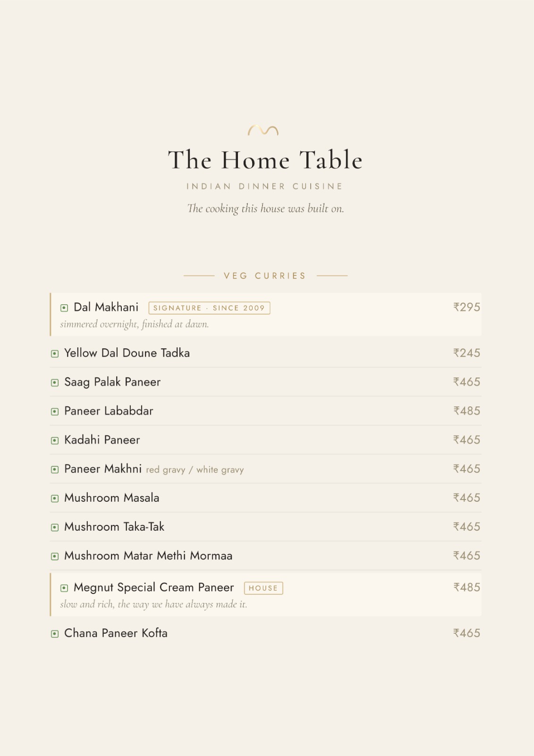Image resolution: width=534 pixels, height=756 pixels.
Task: Click the veg icon beside Yellow Dal Doune Tadka
Action: click(x=55, y=353)
